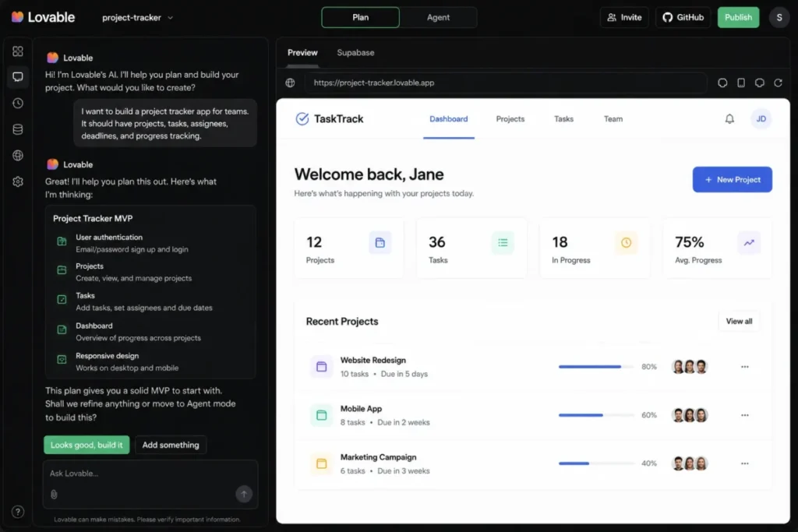Image resolution: width=798 pixels, height=532 pixels.
Task: Click the Avg. Progress trend icon
Action: click(749, 242)
